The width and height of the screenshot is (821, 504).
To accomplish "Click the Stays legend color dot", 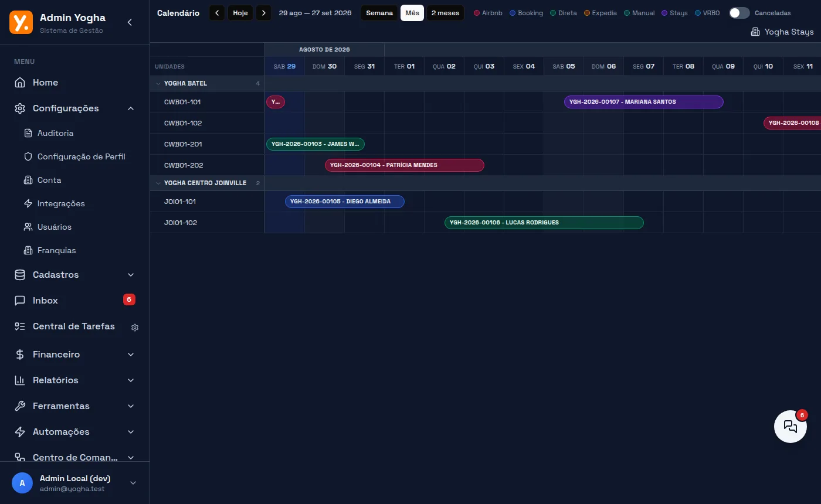I will click(664, 13).
